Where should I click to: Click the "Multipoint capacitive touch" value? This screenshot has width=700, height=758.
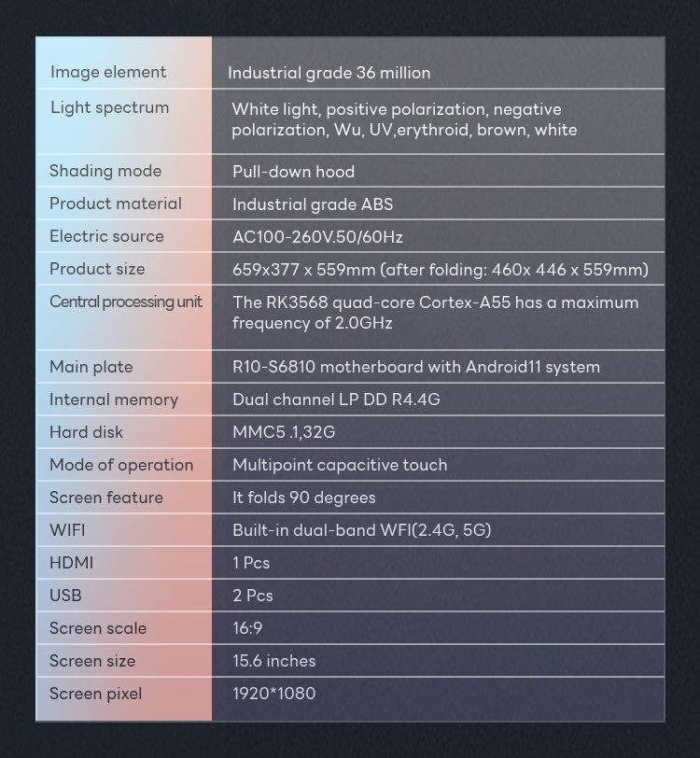tap(340, 465)
